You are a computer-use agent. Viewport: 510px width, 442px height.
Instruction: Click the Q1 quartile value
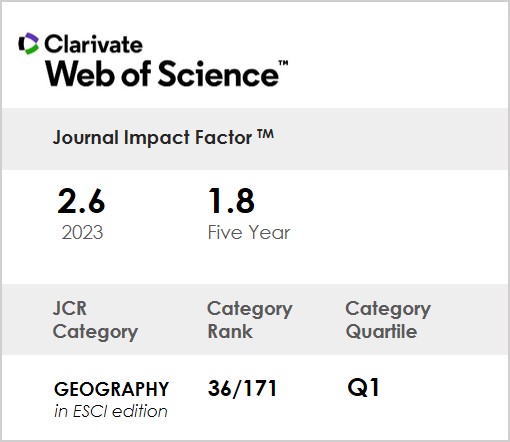coord(363,387)
